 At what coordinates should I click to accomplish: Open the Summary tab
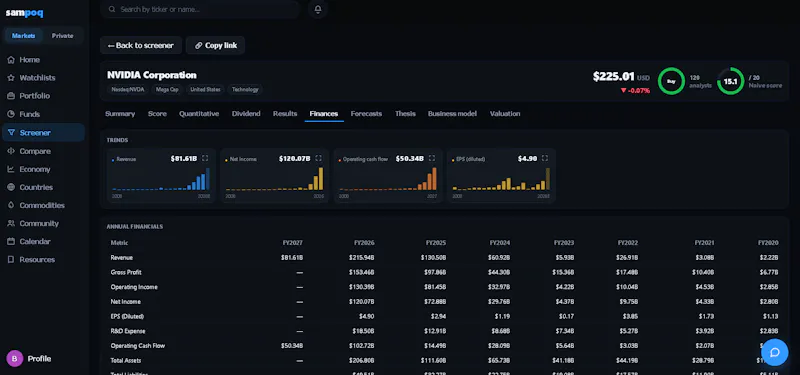(x=120, y=114)
